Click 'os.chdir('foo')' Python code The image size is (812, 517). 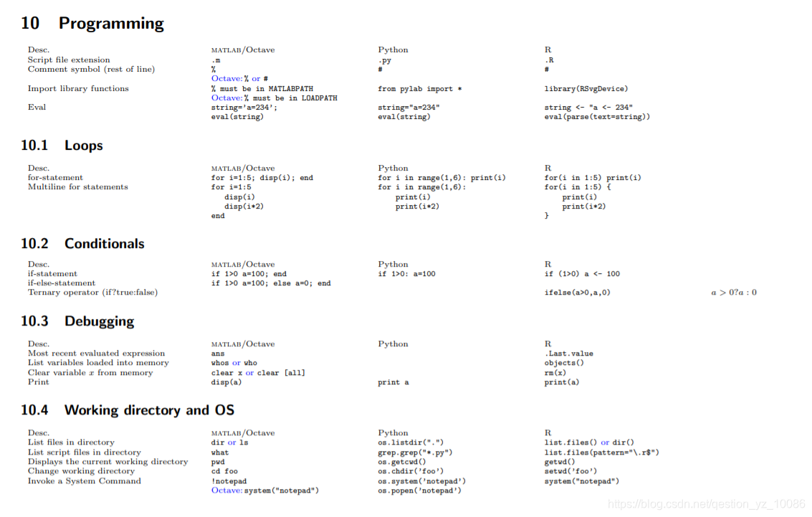click(x=411, y=471)
